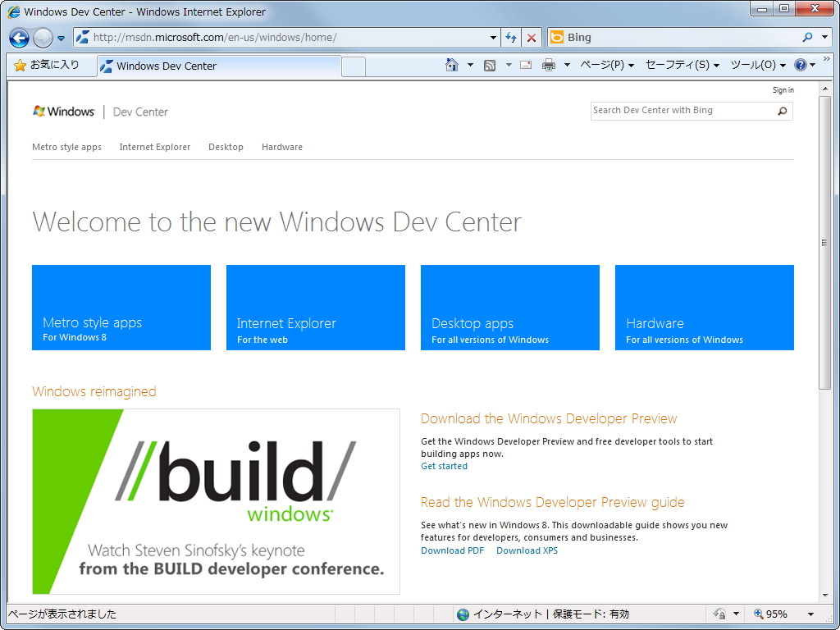Refresh the page using the address bar icon
This screenshot has height=630, width=840.
click(510, 37)
